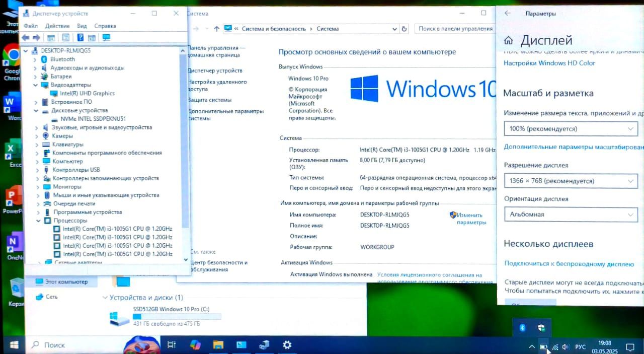Click Система и безопасность breadcrumb
Viewport: 644px width, 354px height.
[274, 29]
